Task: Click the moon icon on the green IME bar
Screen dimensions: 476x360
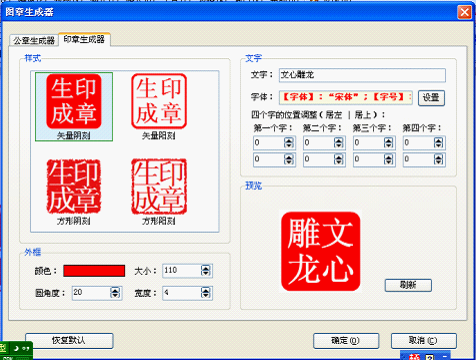Action: pos(16,348)
